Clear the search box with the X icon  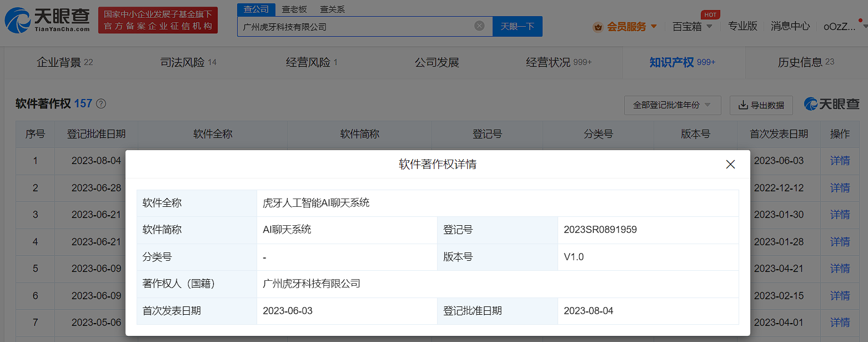coord(479,26)
